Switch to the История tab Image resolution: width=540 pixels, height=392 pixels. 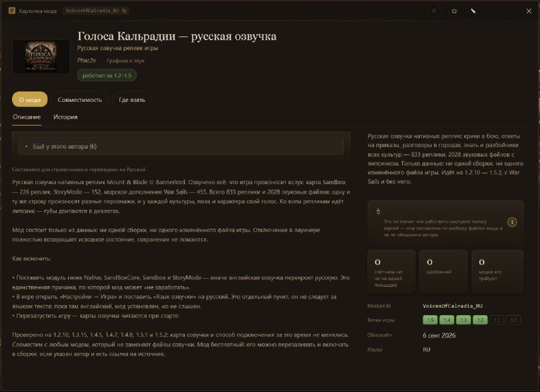(65, 117)
